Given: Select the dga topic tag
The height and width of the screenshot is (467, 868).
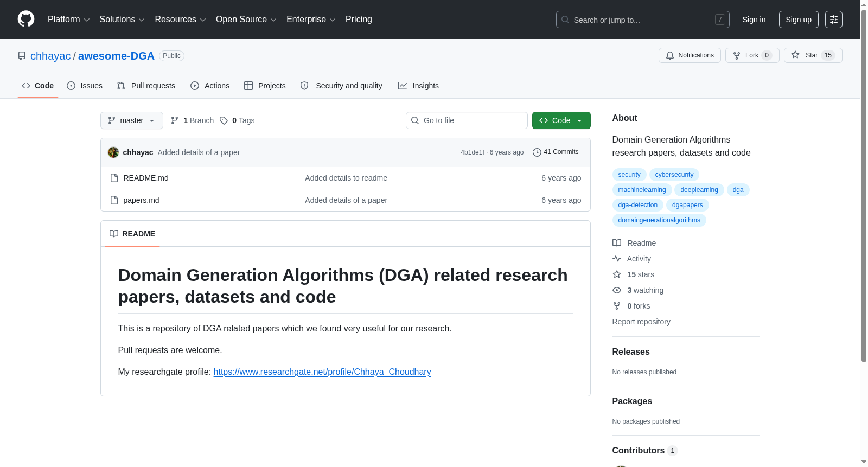Looking at the screenshot, I should [x=738, y=190].
